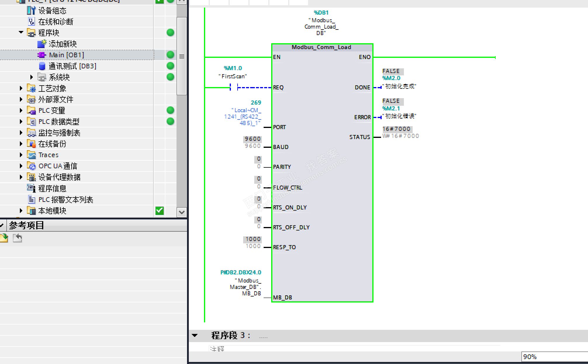The height and width of the screenshot is (364, 588).
Task: Click the left icon in 参考项目 toolbar
Action: coord(4,238)
